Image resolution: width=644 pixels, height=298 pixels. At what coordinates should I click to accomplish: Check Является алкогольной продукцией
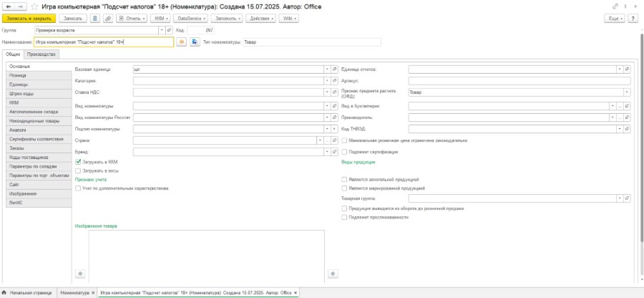[x=344, y=180]
